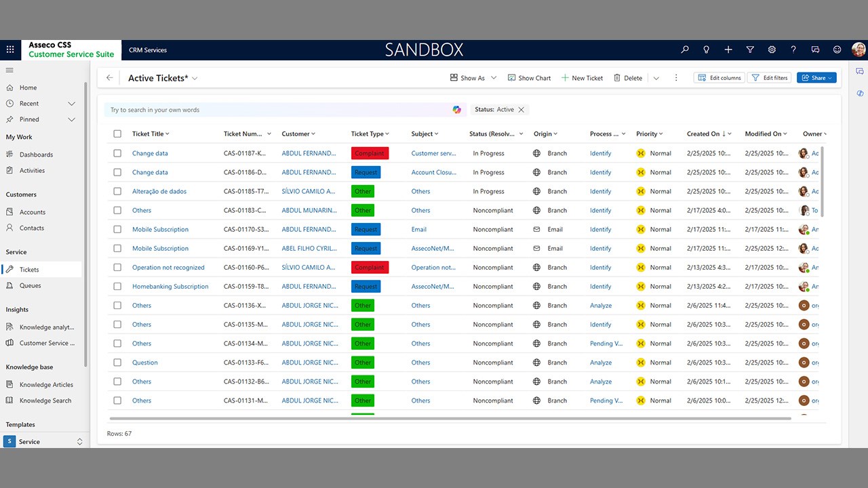Open the more commands vertical ellipsis

pos(676,78)
